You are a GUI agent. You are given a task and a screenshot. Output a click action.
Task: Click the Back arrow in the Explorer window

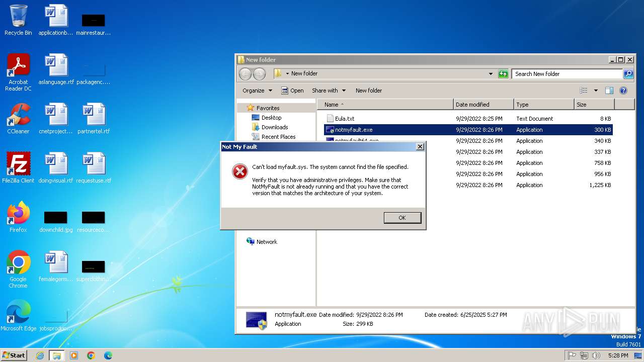[245, 74]
